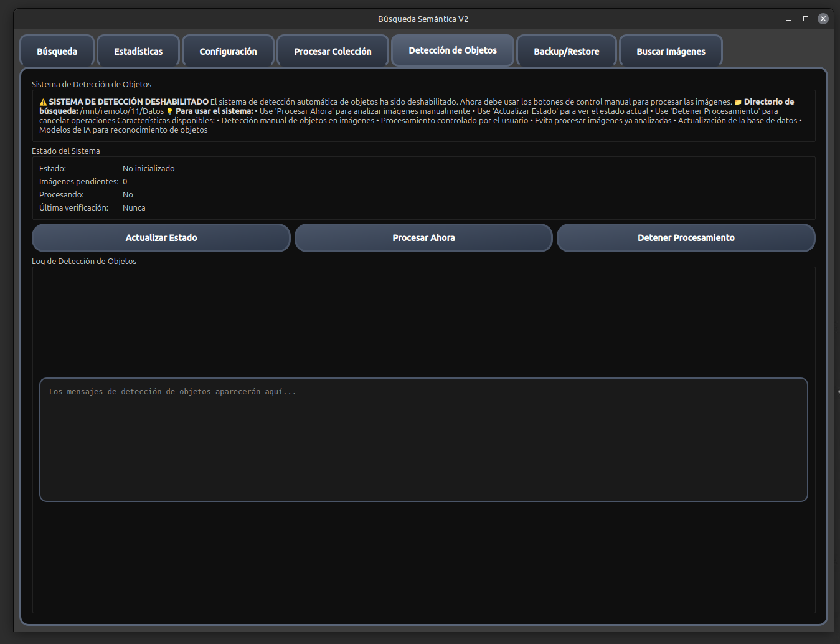Viewport: 840px width, 644px height.
Task: Start processing with Procesar Ahora
Action: pyautogui.click(x=423, y=238)
